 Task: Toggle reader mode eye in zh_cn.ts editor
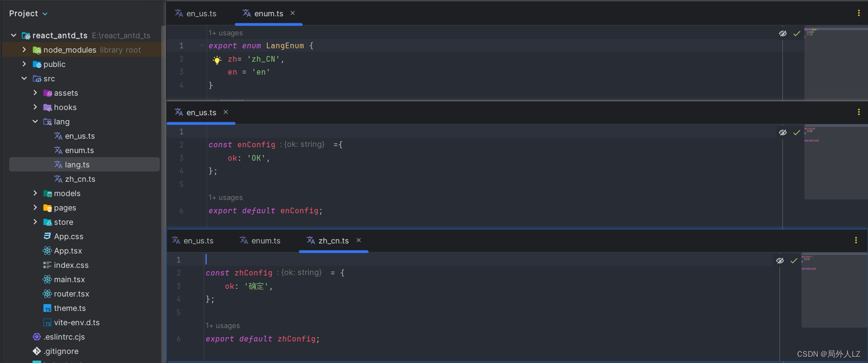780,261
